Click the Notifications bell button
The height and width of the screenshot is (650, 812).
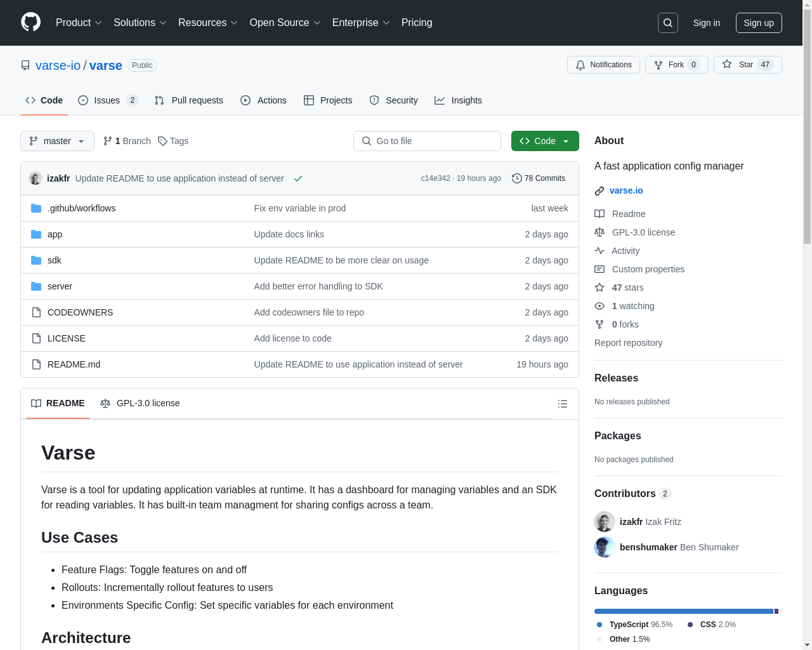click(x=603, y=65)
